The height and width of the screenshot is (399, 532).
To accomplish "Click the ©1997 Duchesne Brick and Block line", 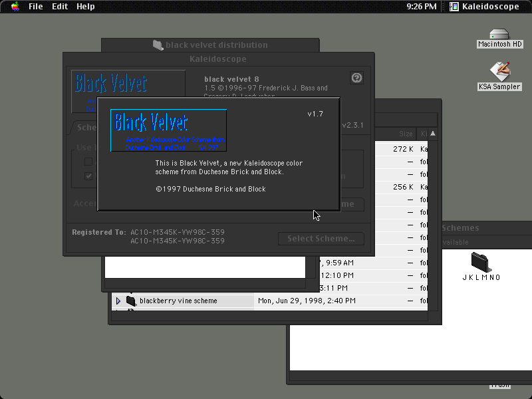I will [x=211, y=189].
